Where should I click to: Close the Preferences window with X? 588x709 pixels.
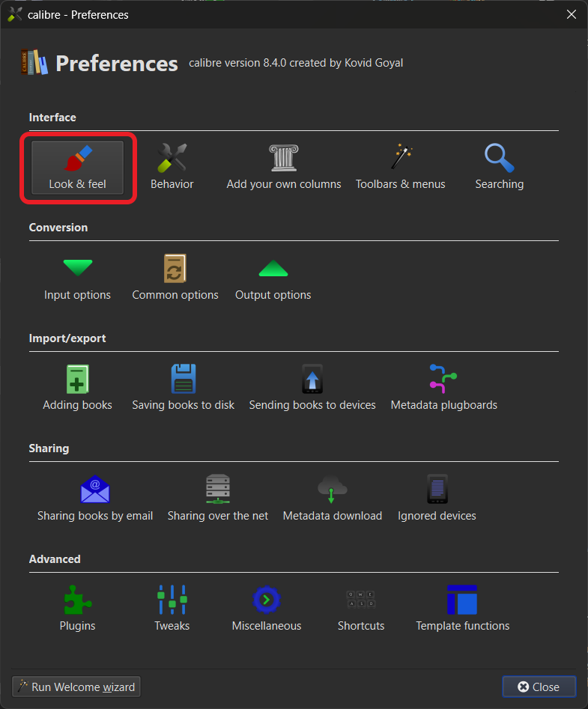pyautogui.click(x=572, y=14)
